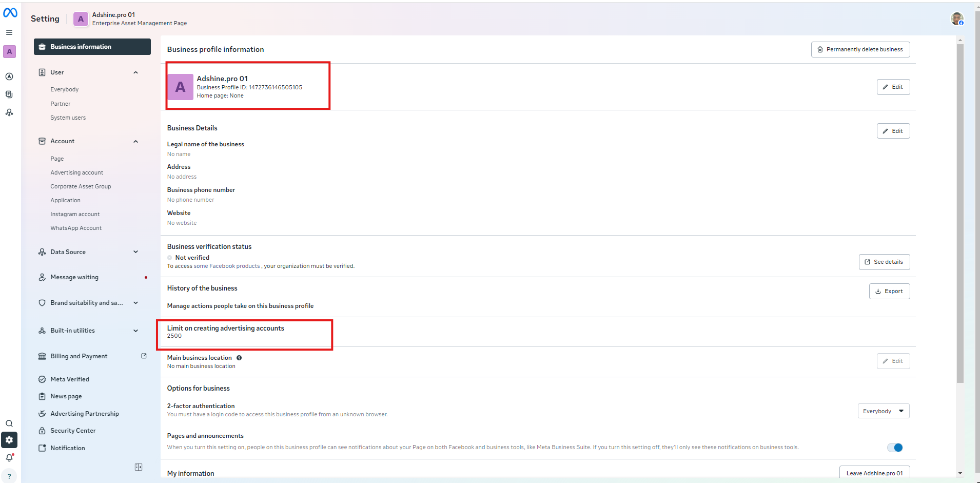Click the user profile picture
Image resolution: width=980 pixels, height=483 pixels.
tap(957, 19)
